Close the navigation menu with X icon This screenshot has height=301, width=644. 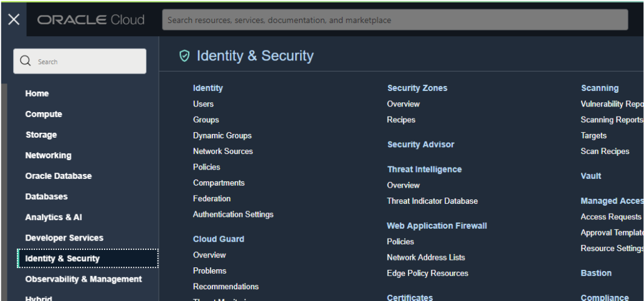[14, 19]
